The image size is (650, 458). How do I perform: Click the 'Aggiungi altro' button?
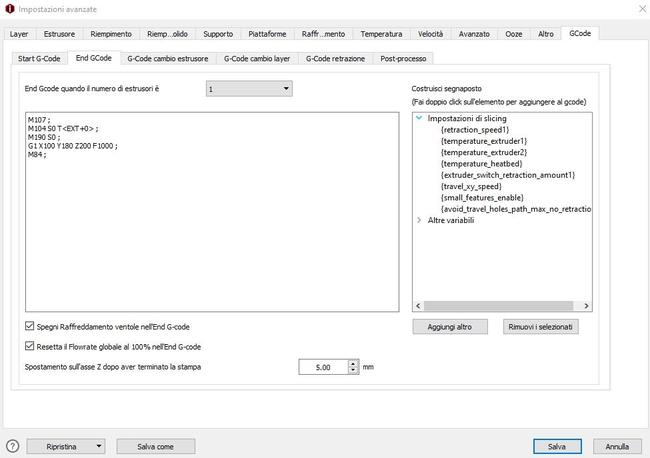coord(449,327)
